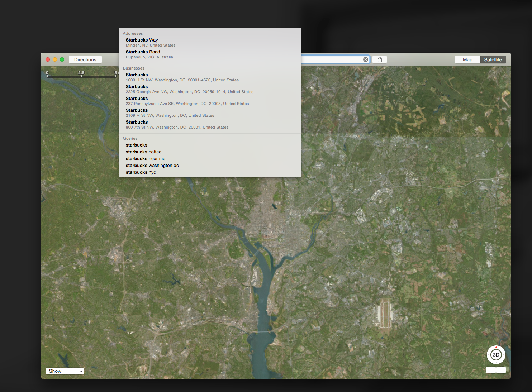Pick the "starbucks near me" query suggestion
The image size is (532, 392).
click(210, 159)
